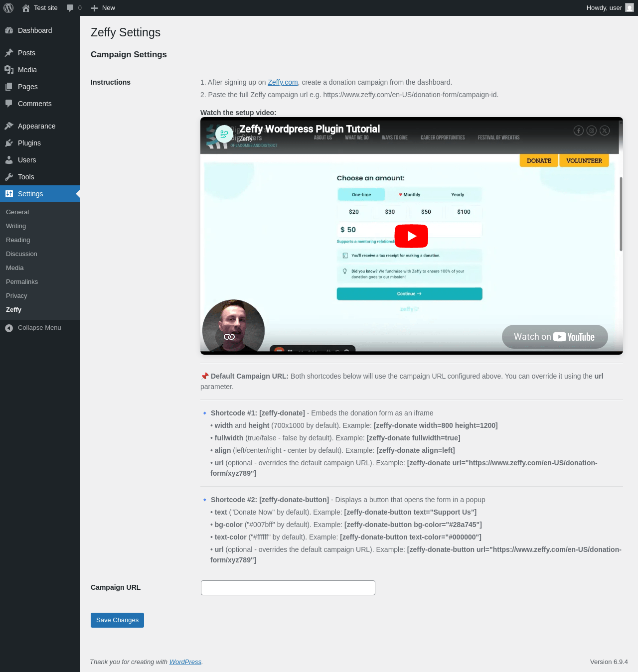Click inside the Campaign URL text field
The height and width of the screenshot is (672, 638).
pos(288,588)
